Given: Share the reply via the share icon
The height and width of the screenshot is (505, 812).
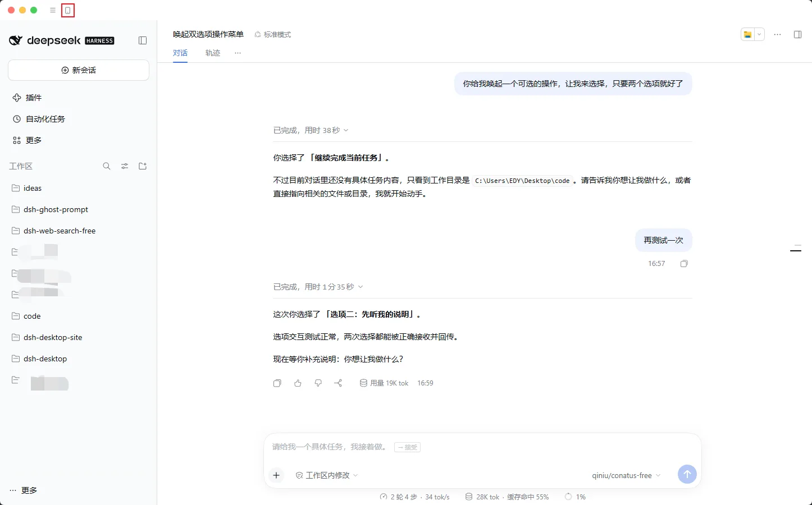Looking at the screenshot, I should point(338,383).
